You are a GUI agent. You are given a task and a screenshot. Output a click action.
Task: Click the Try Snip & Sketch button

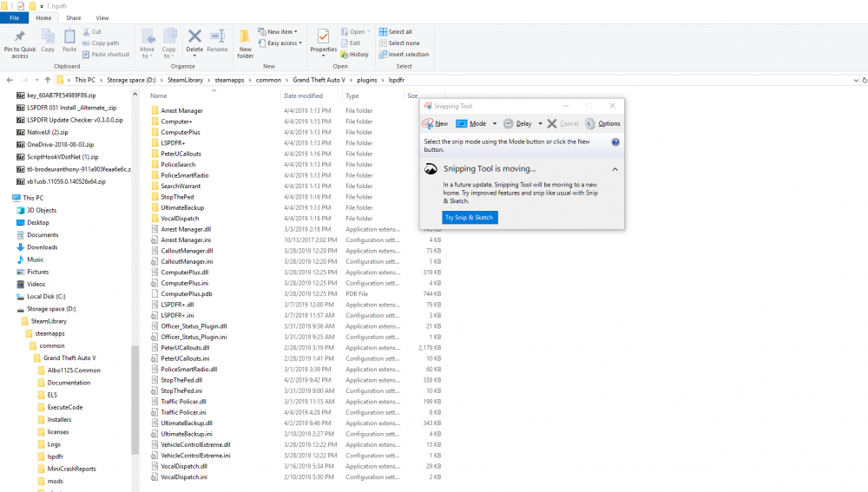point(470,218)
